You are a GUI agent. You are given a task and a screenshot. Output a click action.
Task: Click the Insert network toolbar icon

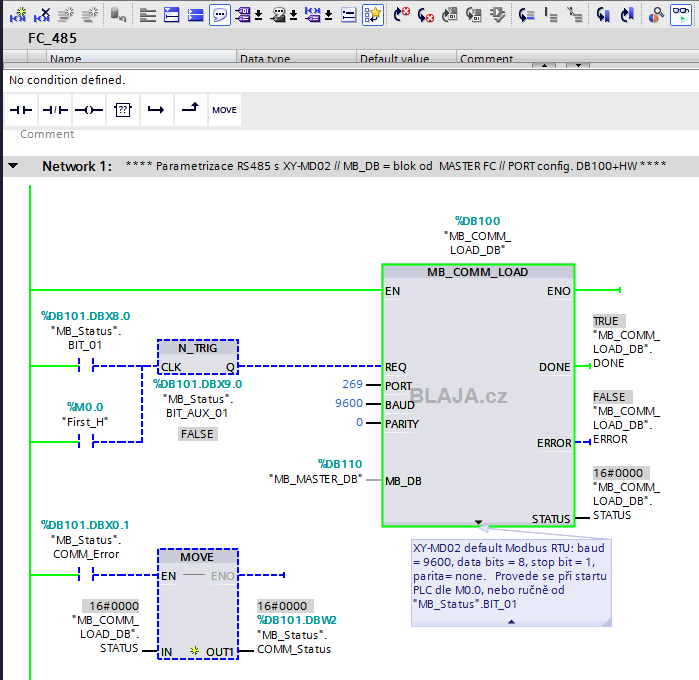pyautogui.click(x=18, y=15)
